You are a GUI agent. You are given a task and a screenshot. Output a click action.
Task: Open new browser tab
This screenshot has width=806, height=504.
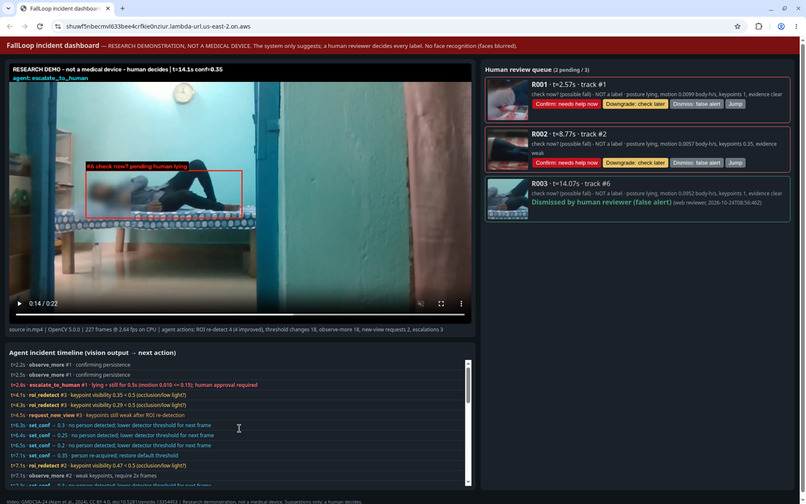[x=122, y=8]
